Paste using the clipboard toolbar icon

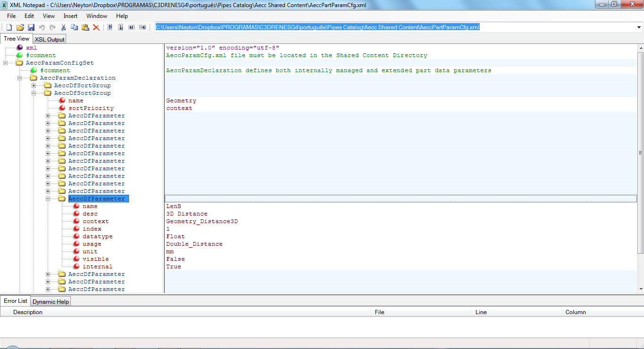(x=85, y=27)
